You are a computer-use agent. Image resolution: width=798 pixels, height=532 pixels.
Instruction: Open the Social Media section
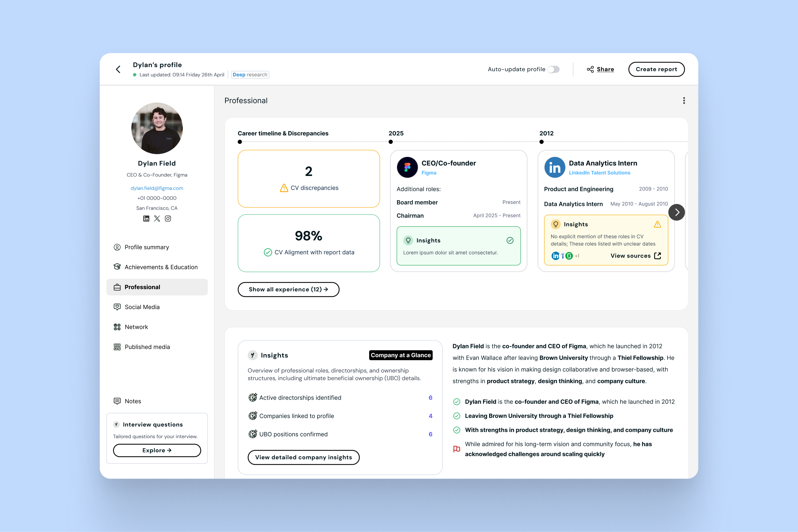click(x=142, y=307)
